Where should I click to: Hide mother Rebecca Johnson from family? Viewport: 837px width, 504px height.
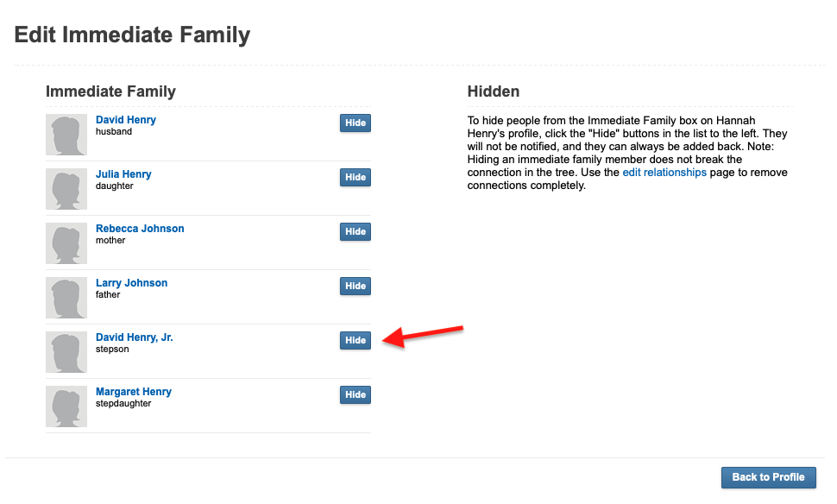[356, 231]
